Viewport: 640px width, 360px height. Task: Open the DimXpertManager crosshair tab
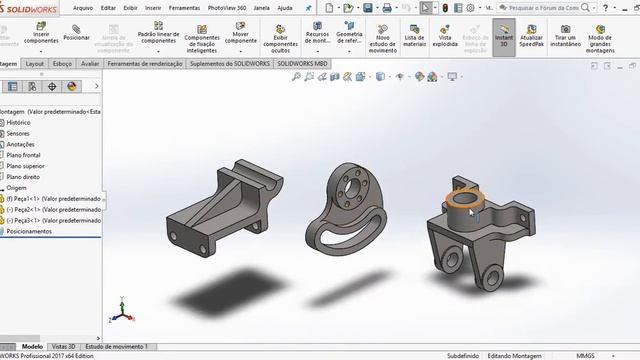point(52,86)
